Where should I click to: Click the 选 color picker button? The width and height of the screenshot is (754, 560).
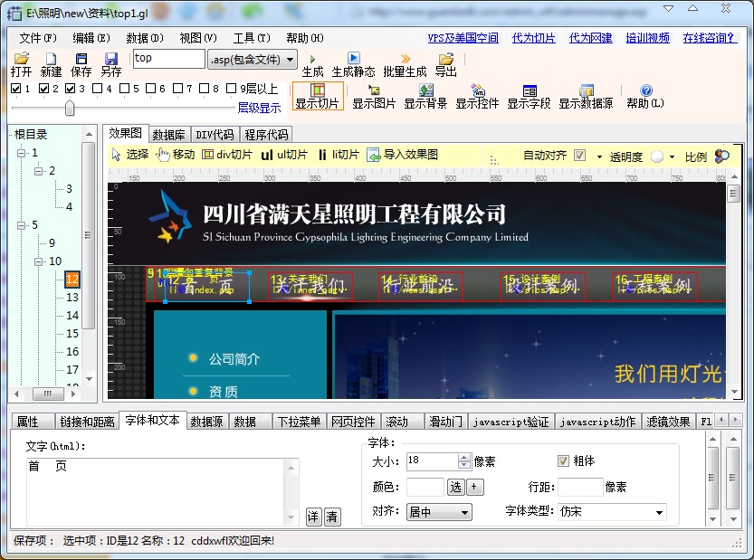(x=455, y=488)
